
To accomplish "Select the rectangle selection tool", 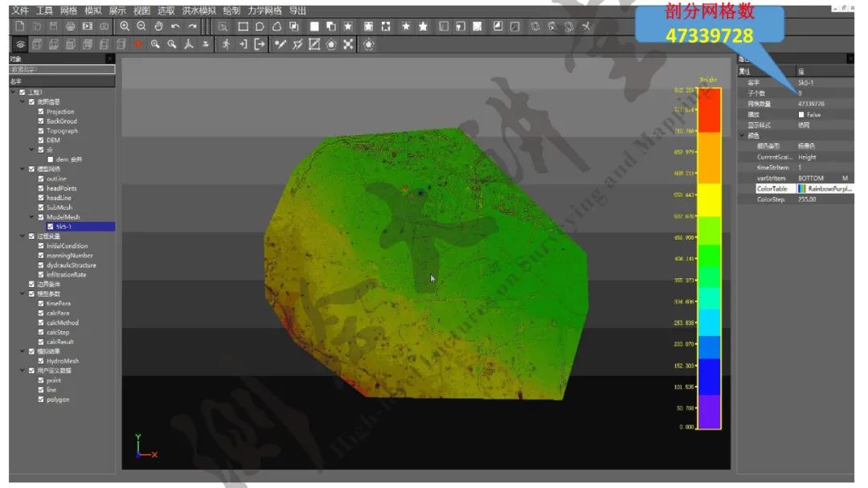I will coord(243,27).
